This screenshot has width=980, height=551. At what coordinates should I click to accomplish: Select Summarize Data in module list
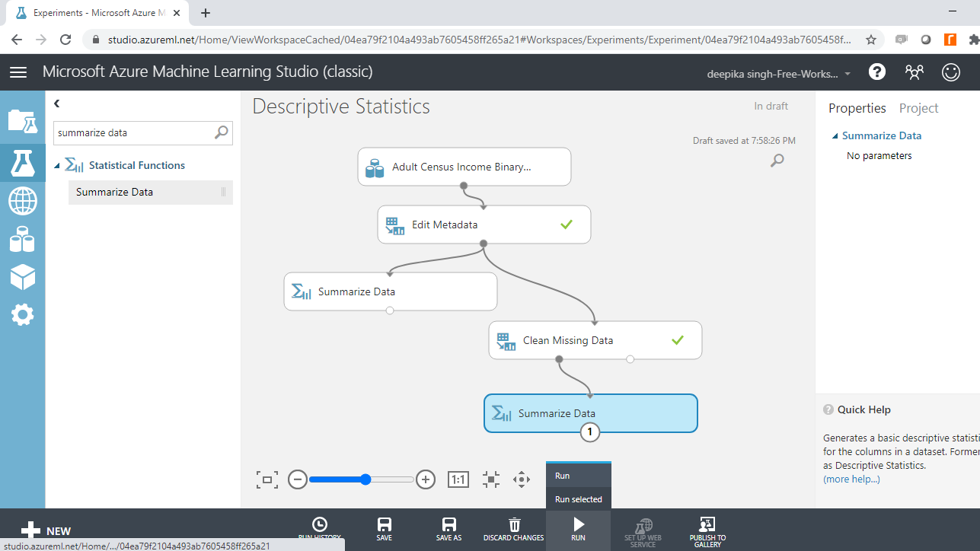click(x=150, y=192)
